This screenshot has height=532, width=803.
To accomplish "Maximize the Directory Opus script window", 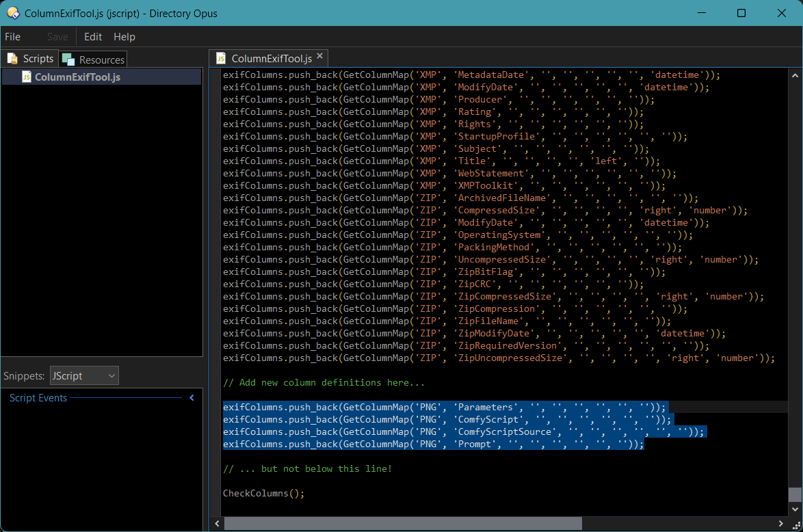I will 741,13.
